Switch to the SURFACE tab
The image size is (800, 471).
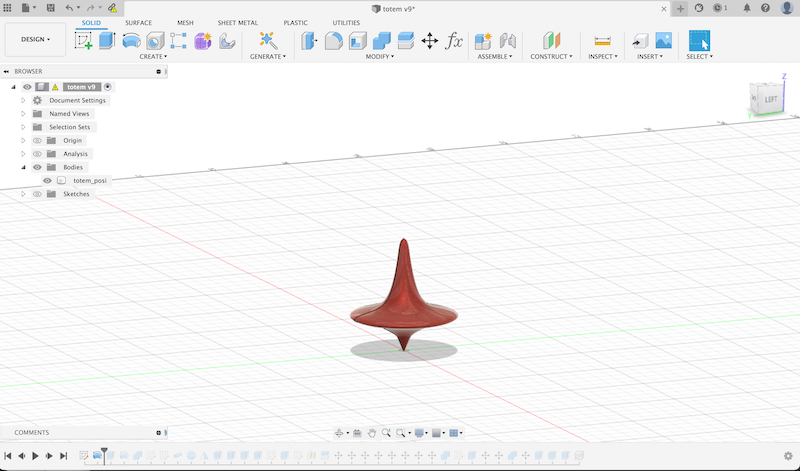click(x=138, y=23)
